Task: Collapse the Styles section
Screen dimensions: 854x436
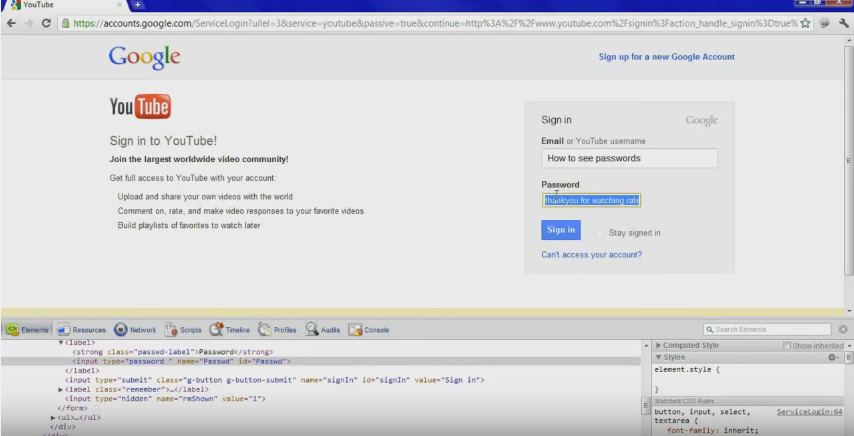Action: [x=658, y=357]
